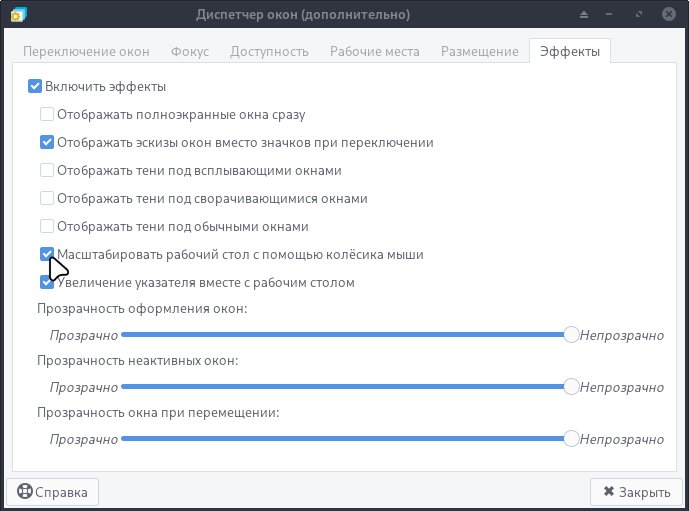This screenshot has width=689, height=511.
Task: Click the 'Прозрачность окна при перемещении' slider
Action: coord(340,439)
